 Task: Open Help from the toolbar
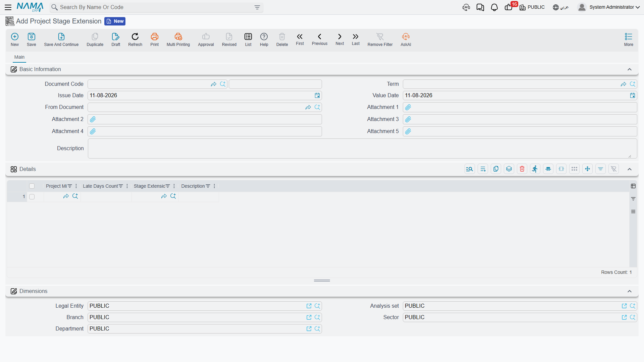264,40
